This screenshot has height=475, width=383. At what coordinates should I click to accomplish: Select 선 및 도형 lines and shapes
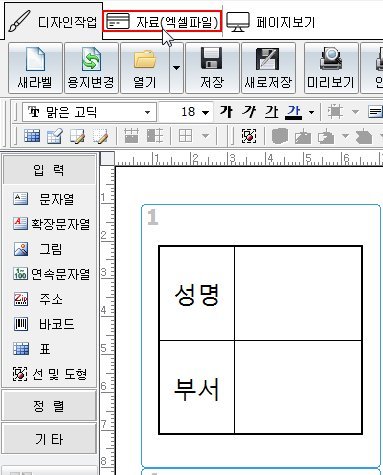(50, 374)
